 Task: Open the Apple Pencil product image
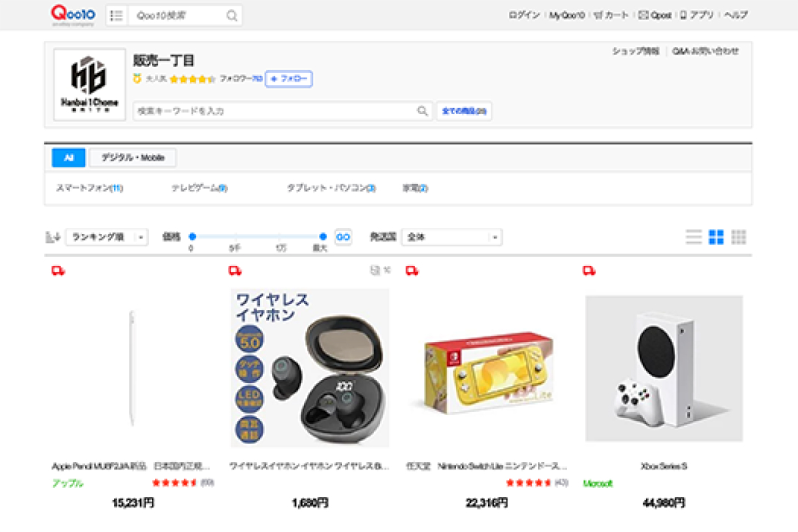pos(133,368)
